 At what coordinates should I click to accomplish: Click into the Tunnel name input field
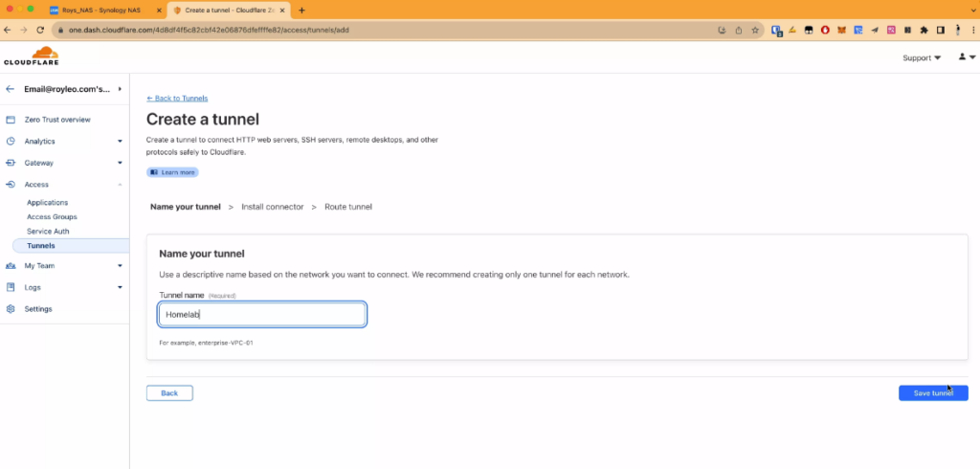[262, 315]
